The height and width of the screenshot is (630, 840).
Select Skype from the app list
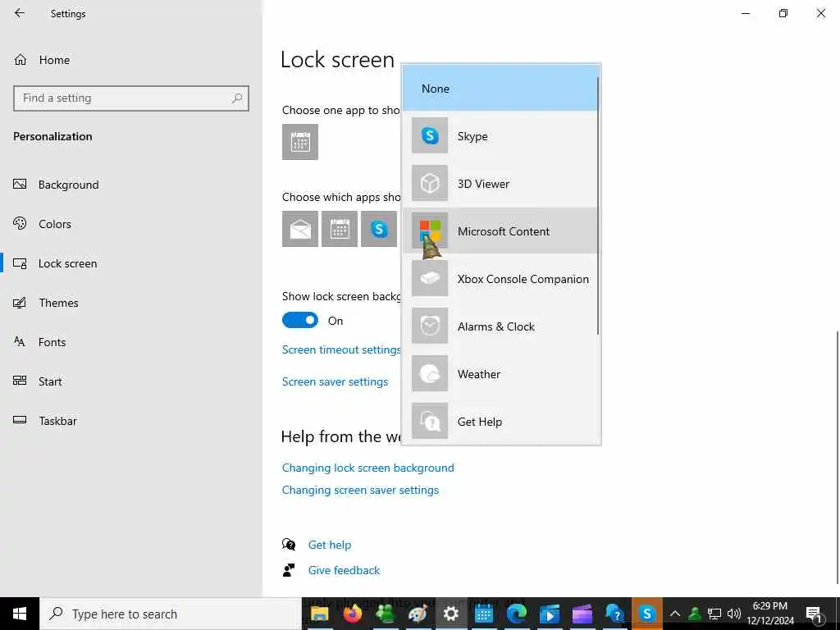pyautogui.click(x=500, y=136)
